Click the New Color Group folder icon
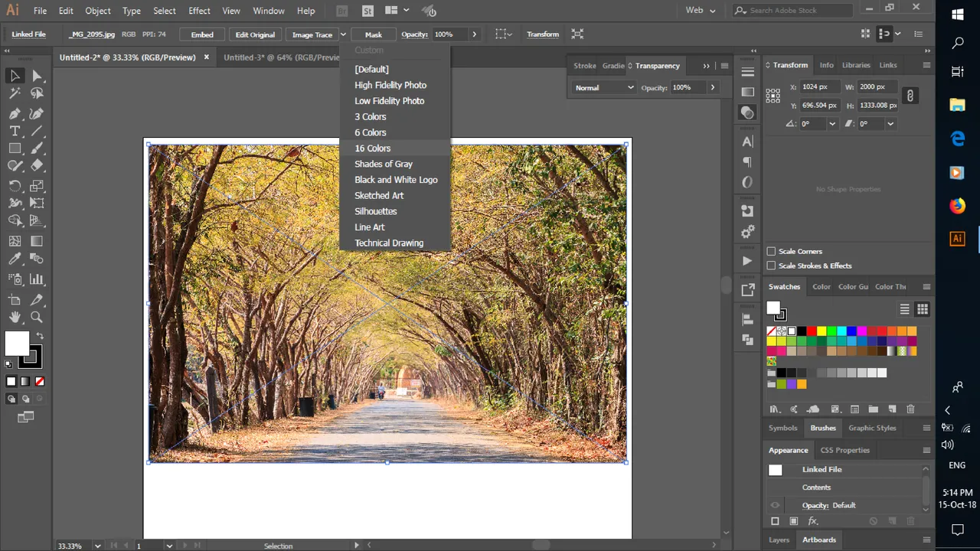The image size is (980, 551). 873,409
